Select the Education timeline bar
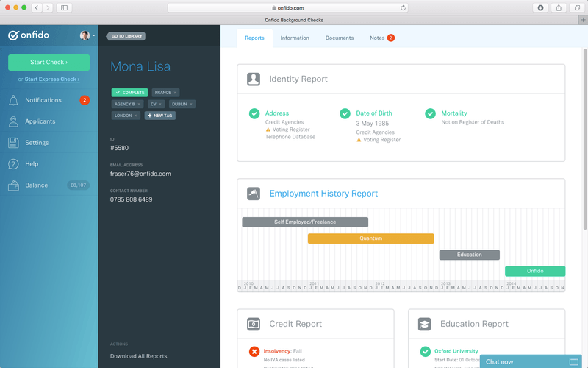 pyautogui.click(x=470, y=255)
